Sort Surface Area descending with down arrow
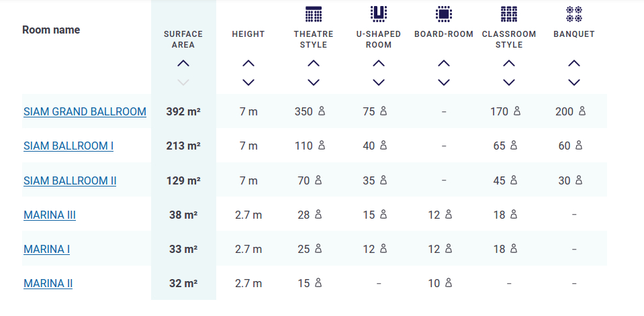Viewport: 644px width, 316px height. pyautogui.click(x=183, y=82)
